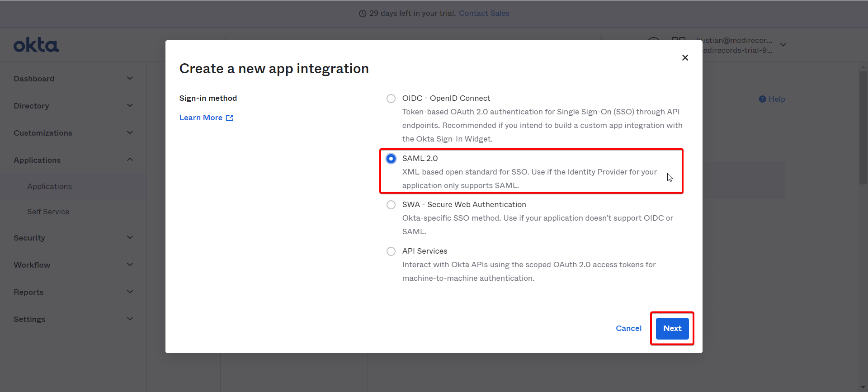Viewport: 868px width, 392px height.
Task: Open Dashboard in the sidebar
Action: point(34,79)
